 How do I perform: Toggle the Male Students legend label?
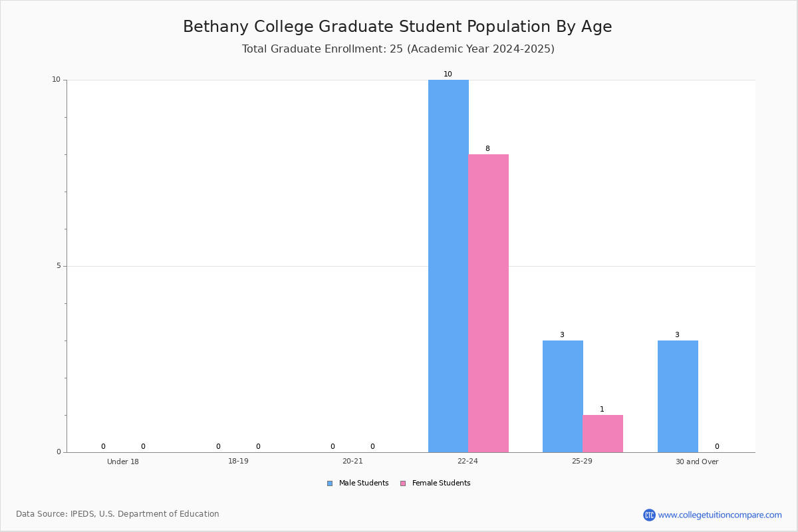click(x=364, y=483)
